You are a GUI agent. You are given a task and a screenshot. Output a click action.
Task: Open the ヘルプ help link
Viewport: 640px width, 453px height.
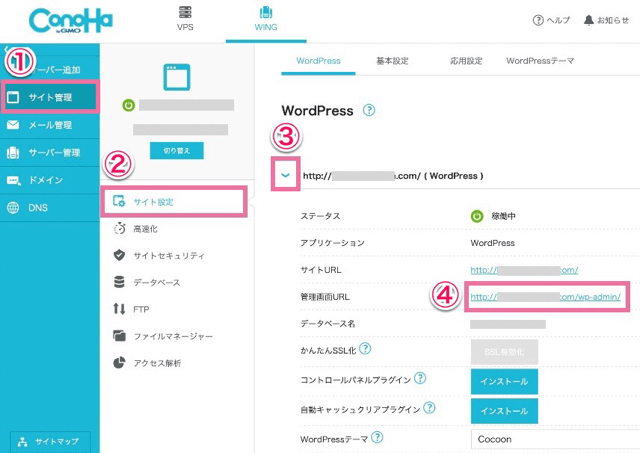(x=551, y=20)
